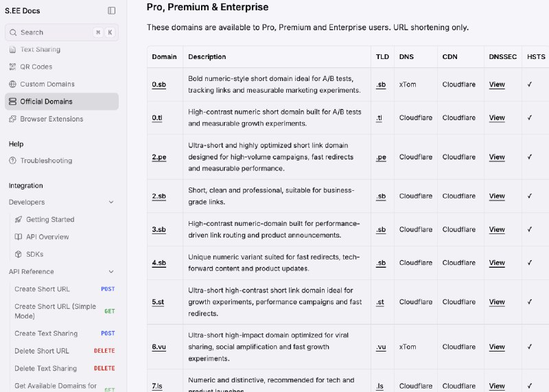Image resolution: width=549 pixels, height=392 pixels.
Task: Toggle the sidebar collapse icon
Action: pos(112,10)
